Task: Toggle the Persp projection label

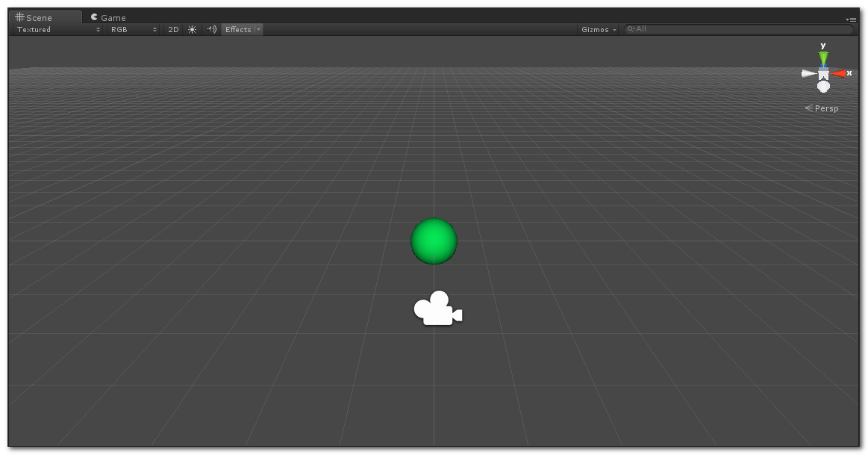Action: coord(822,108)
